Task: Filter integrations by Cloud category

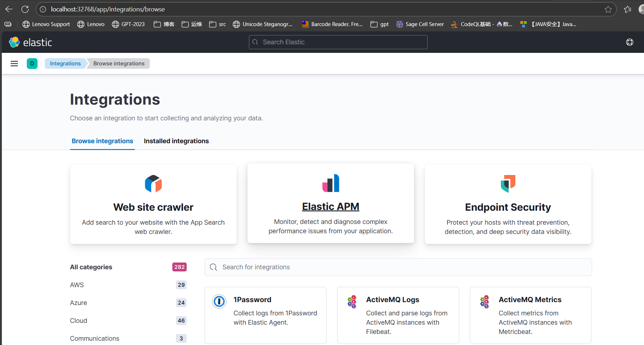Action: pos(79,321)
